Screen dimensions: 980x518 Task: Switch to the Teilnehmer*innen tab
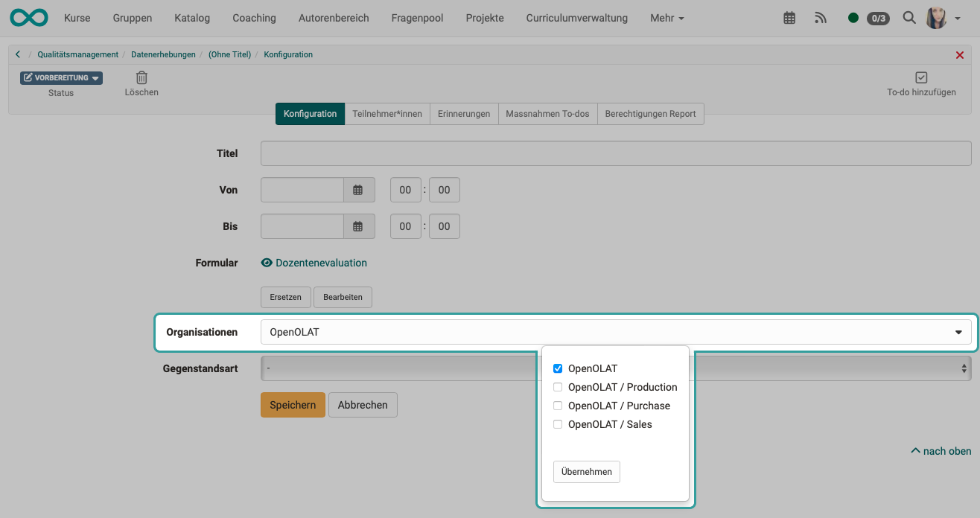coord(387,113)
